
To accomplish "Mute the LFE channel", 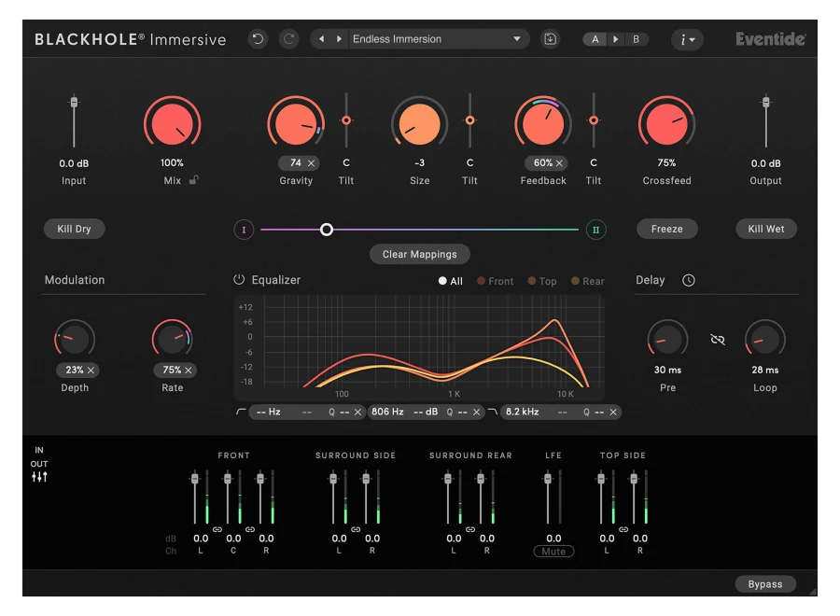I will pos(553,552).
